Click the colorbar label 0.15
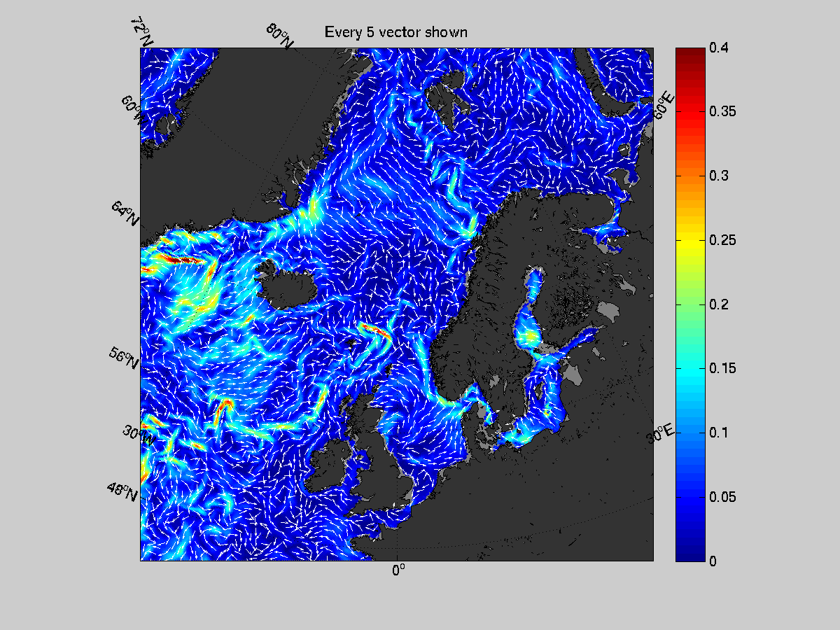The image size is (840, 630). [x=721, y=368]
